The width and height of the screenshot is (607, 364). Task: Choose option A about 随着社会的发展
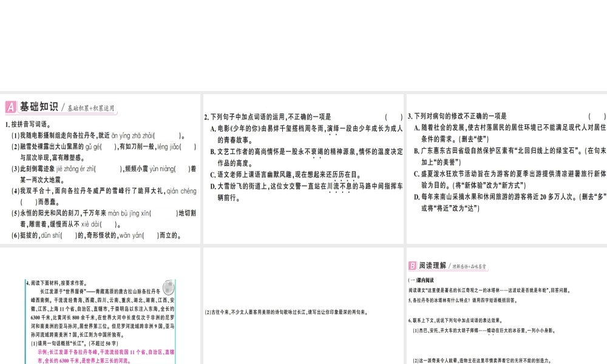[509, 133]
